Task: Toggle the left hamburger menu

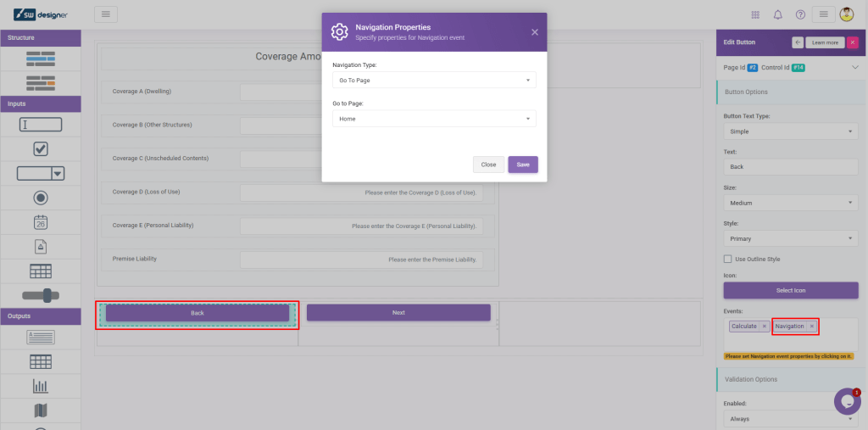Action: pyautogui.click(x=106, y=14)
